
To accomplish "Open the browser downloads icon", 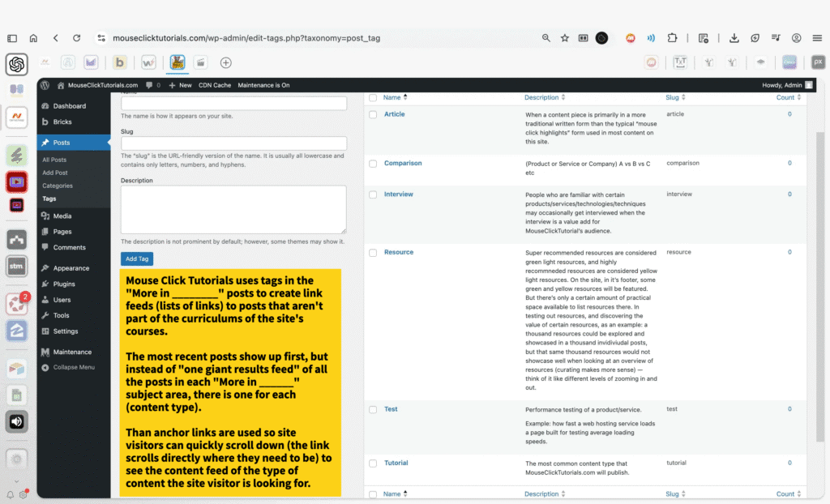I will (x=734, y=38).
